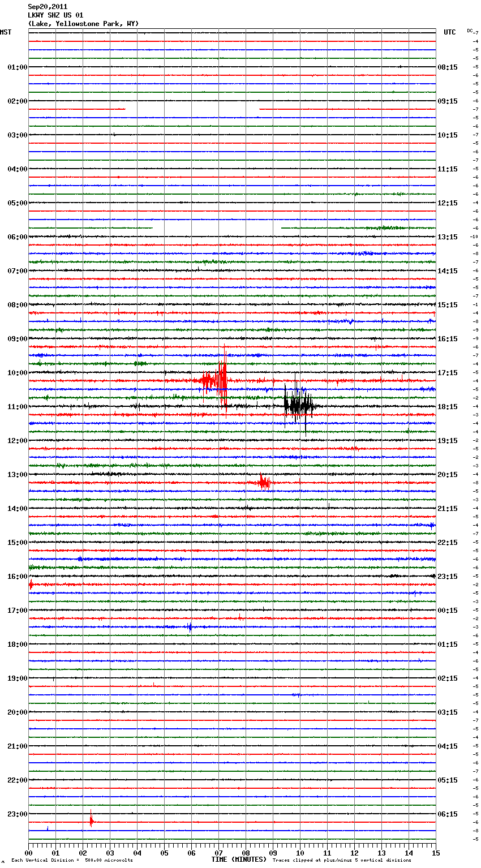Click the 00:15 UTC time label
Viewport: 481px width, 868px height.
pos(448,611)
